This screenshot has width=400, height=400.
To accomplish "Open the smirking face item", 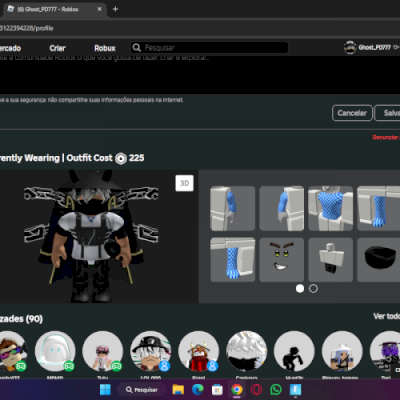I will pos(282,260).
